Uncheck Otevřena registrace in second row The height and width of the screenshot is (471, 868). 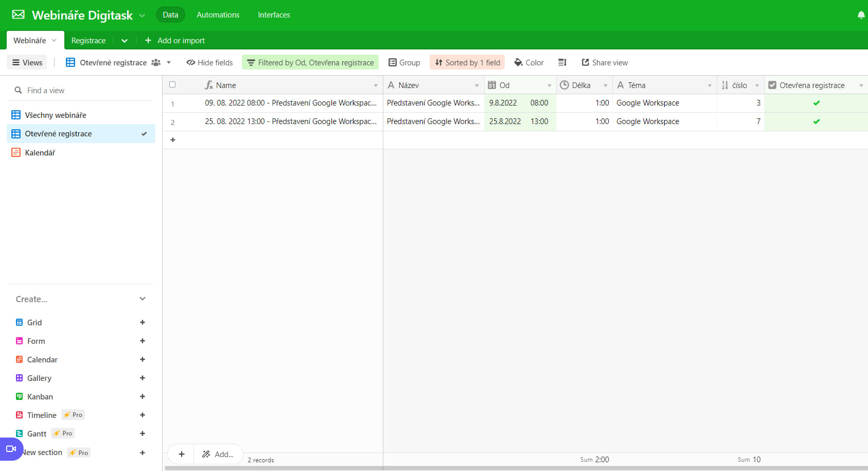816,121
